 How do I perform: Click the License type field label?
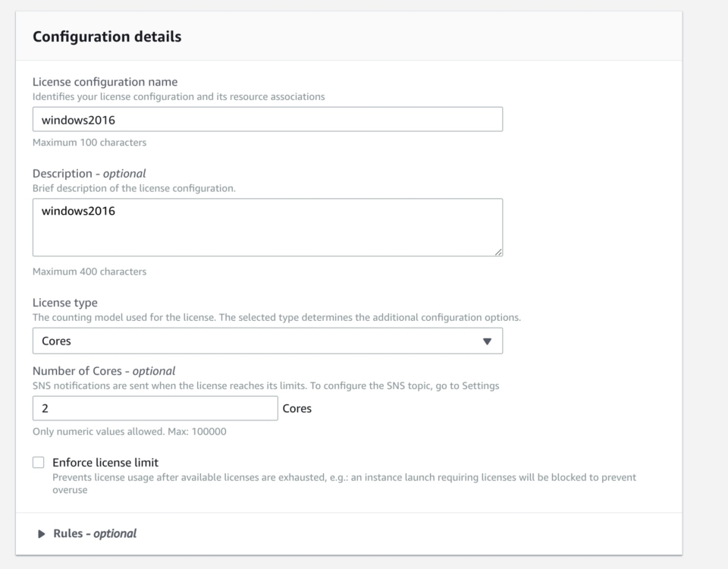coord(65,303)
